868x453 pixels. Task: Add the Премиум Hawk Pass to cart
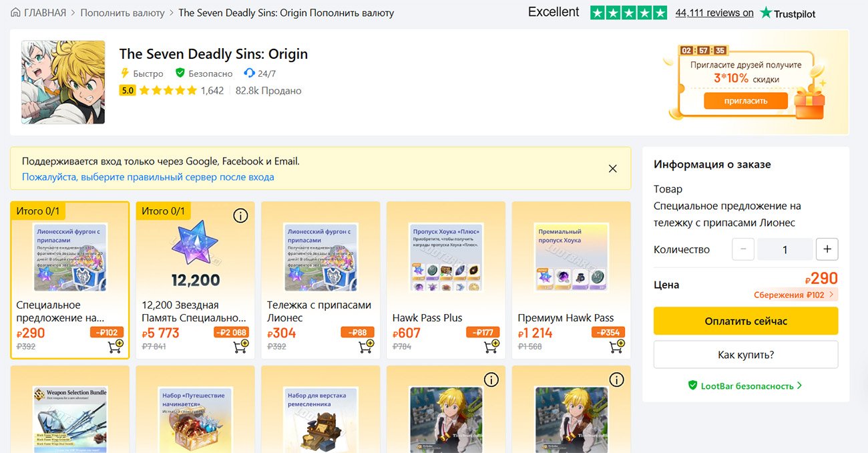618,346
